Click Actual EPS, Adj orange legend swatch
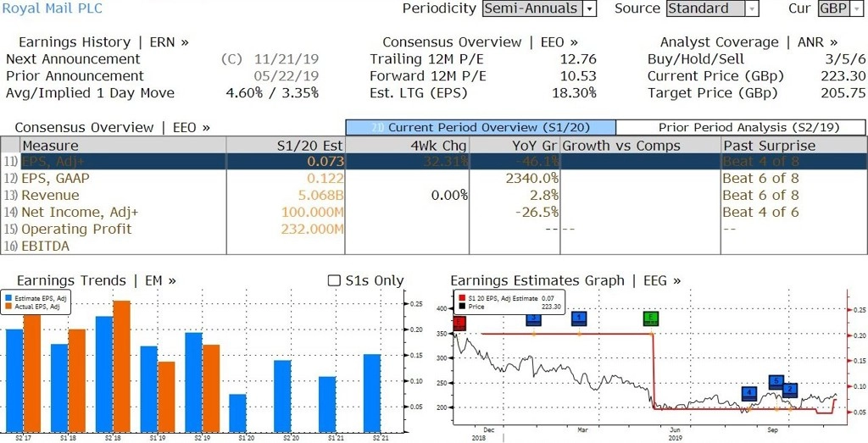Viewport: 868px width, 443px height. (7, 307)
